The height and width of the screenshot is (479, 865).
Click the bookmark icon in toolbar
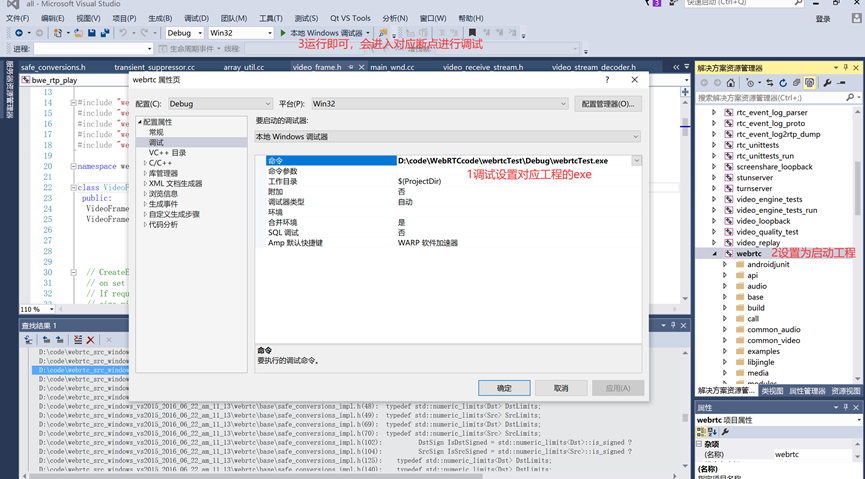coord(472,33)
